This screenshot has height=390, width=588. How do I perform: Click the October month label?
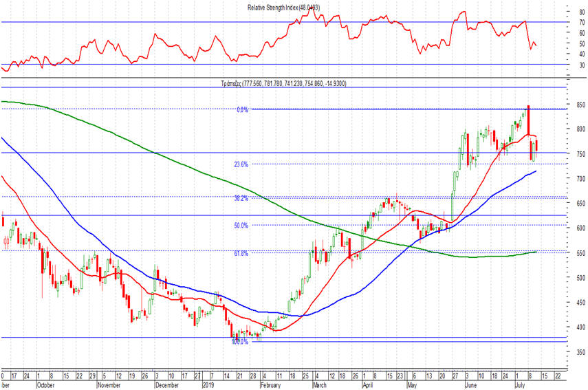click(x=46, y=385)
